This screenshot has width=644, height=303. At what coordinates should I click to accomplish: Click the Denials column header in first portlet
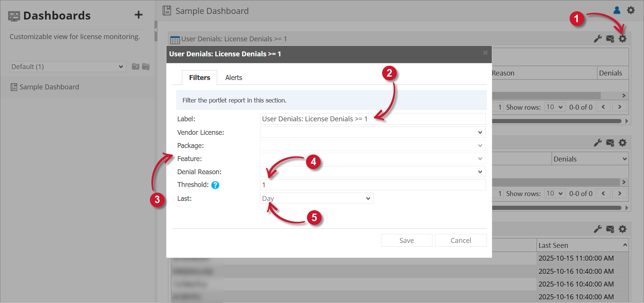pyautogui.click(x=613, y=73)
